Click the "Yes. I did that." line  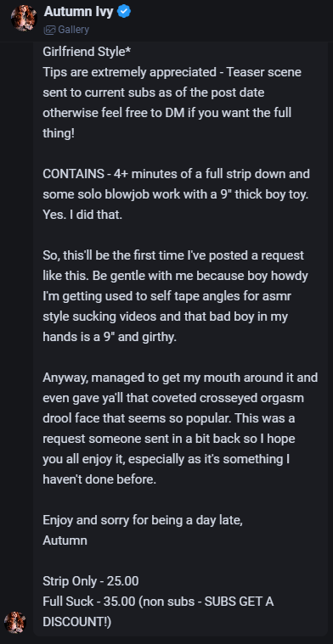pos(82,216)
